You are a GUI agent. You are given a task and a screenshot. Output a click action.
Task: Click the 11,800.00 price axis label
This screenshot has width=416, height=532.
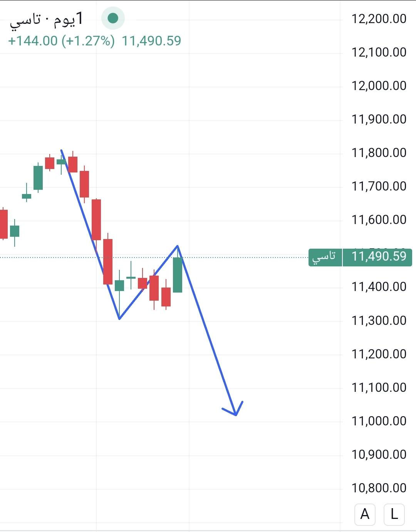(x=379, y=152)
